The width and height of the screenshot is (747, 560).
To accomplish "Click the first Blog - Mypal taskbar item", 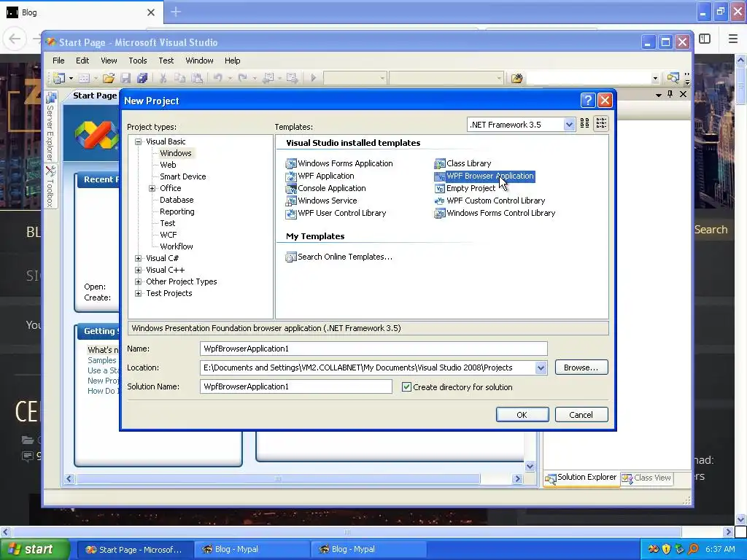I will tap(252, 550).
